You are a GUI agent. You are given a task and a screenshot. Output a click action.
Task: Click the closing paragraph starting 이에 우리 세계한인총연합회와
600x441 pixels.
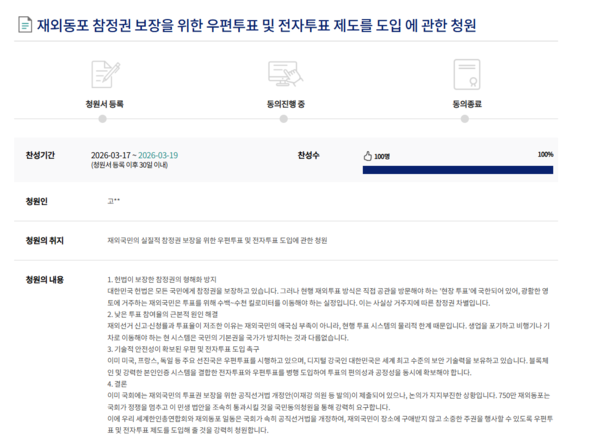330,425
